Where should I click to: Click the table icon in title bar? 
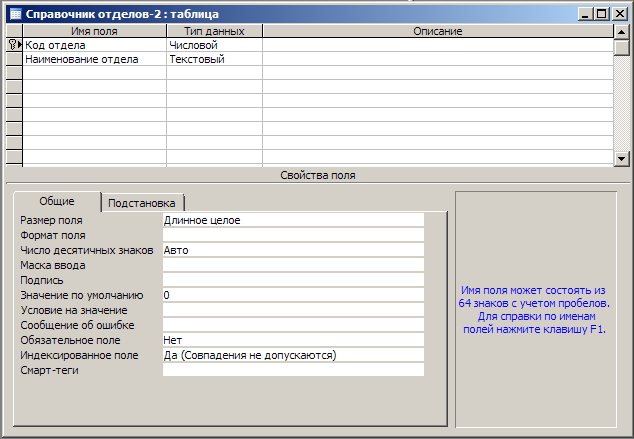pos(15,14)
